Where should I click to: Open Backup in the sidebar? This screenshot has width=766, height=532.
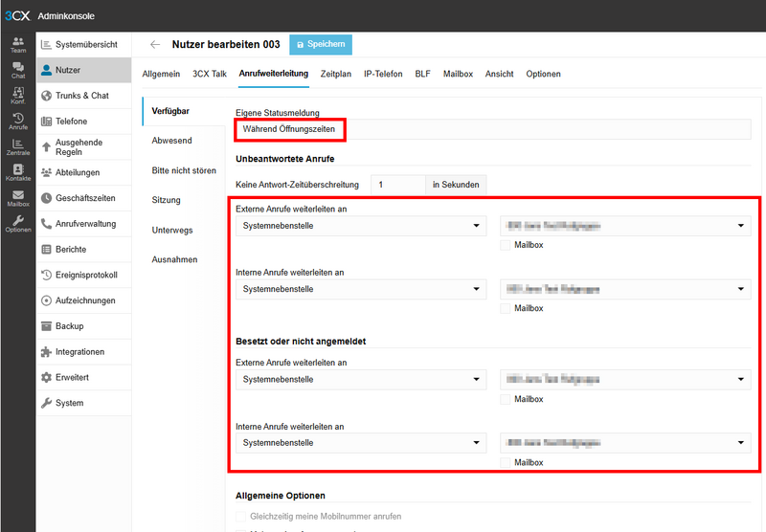(x=83, y=326)
